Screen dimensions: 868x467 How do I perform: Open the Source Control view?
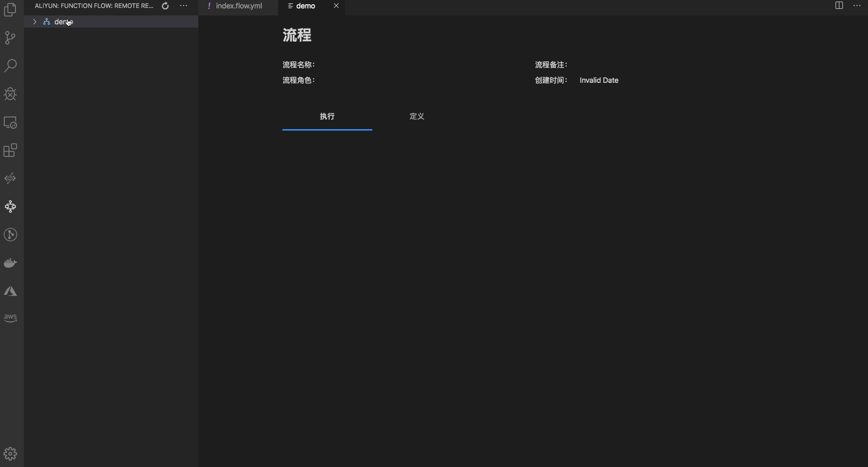point(10,38)
